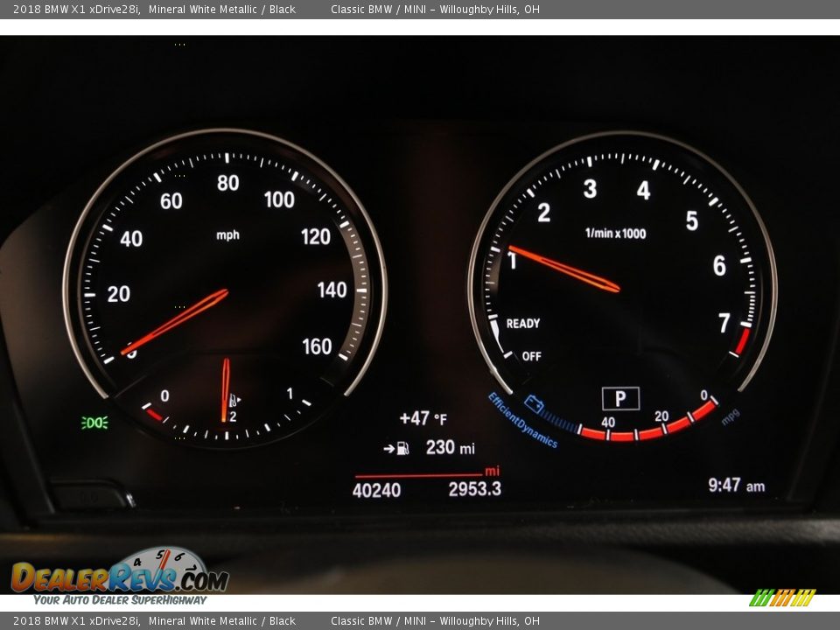Click the odometer reading 40240
This screenshot has height=630, width=840.
coord(376,490)
